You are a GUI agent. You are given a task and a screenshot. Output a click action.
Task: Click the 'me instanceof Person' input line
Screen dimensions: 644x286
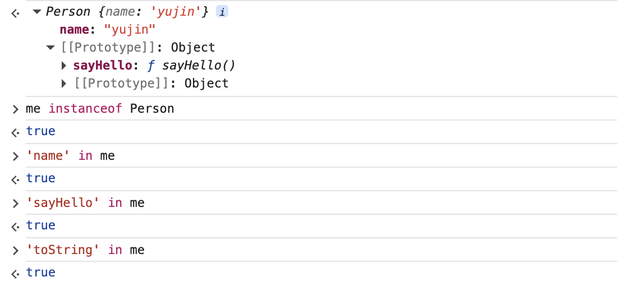[100, 108]
